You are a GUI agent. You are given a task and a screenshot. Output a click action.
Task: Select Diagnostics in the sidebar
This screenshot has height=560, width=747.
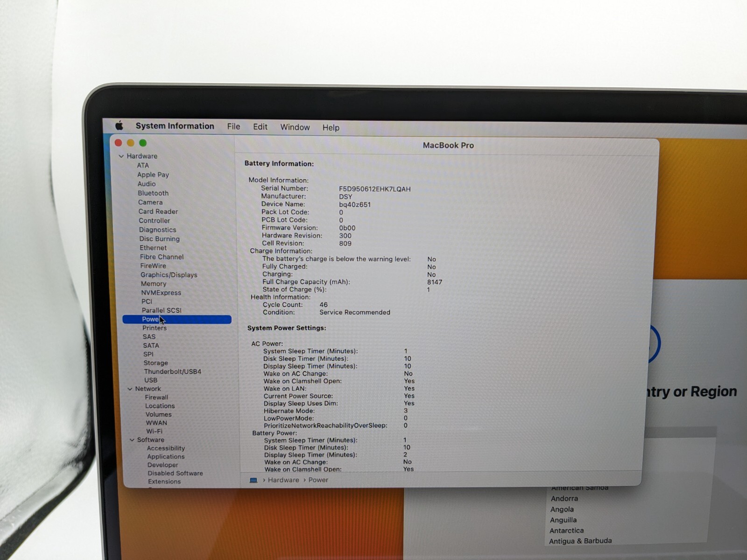[158, 230]
